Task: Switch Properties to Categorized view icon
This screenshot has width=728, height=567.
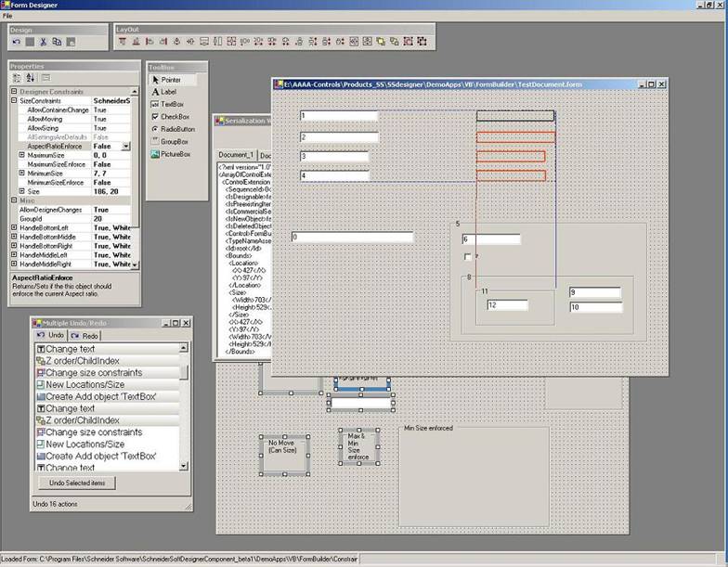Action: 17,78
